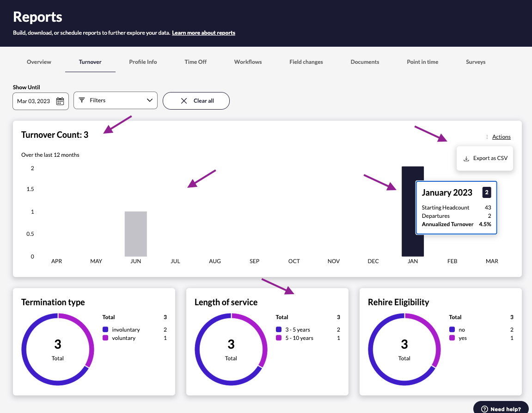Click the Actions link
The height and width of the screenshot is (413, 532).
click(x=501, y=137)
